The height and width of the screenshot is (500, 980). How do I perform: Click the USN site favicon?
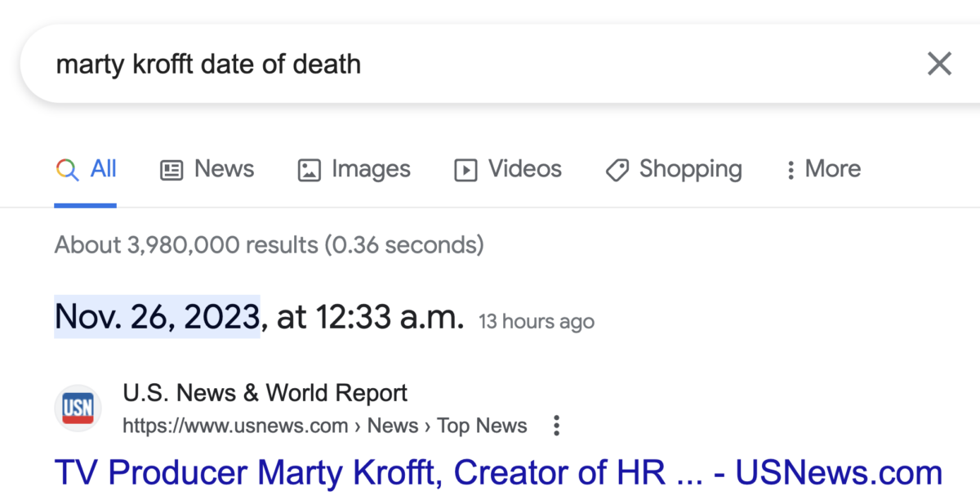click(78, 408)
